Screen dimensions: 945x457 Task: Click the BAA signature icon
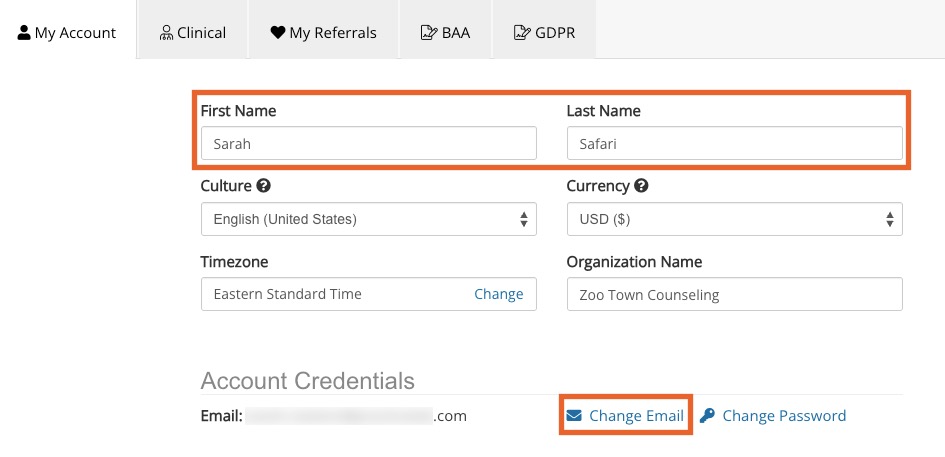425,33
